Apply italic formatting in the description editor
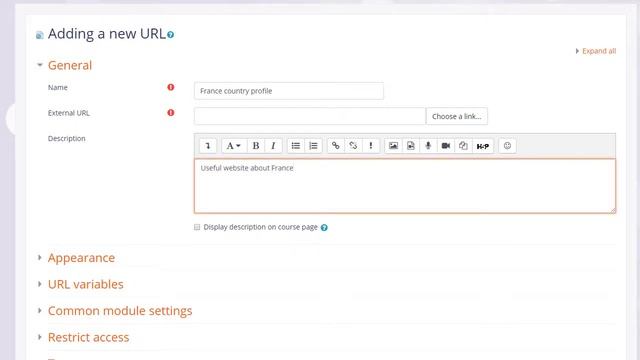 pyautogui.click(x=273, y=146)
